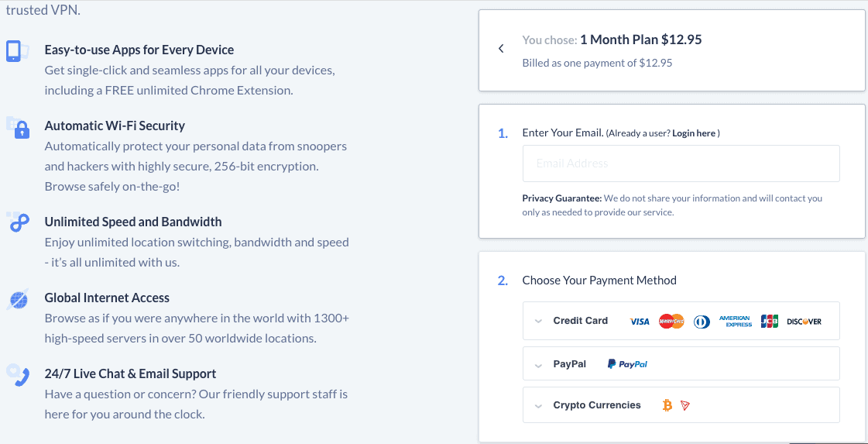The width and height of the screenshot is (868, 444).
Task: Click the Diners Club card logo
Action: pos(702,321)
